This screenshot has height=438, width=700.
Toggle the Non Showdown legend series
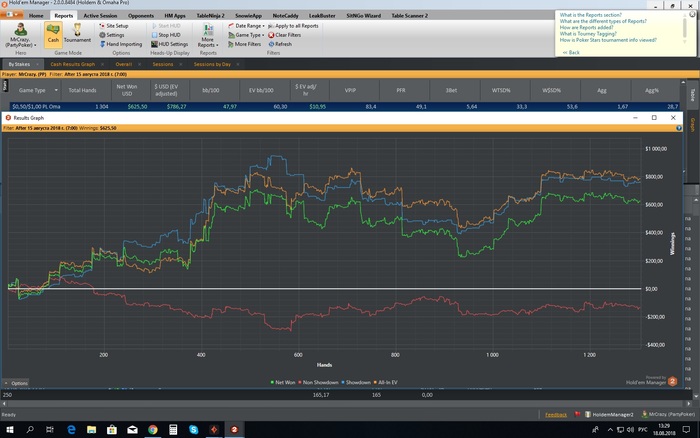click(318, 383)
